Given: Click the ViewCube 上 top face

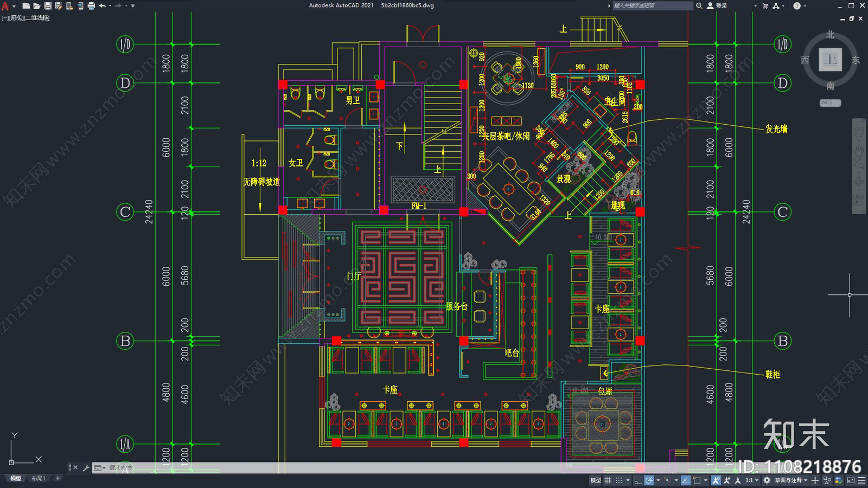Looking at the screenshot, I should click(830, 59).
